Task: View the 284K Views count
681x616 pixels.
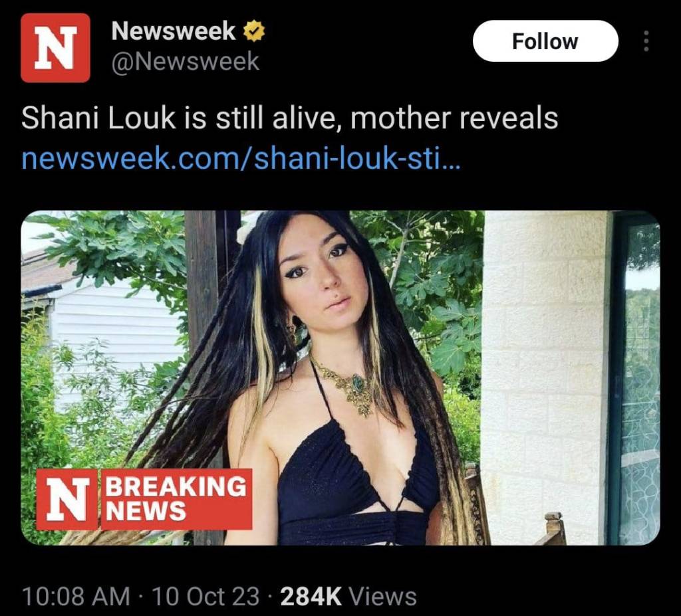Action: click(x=311, y=596)
